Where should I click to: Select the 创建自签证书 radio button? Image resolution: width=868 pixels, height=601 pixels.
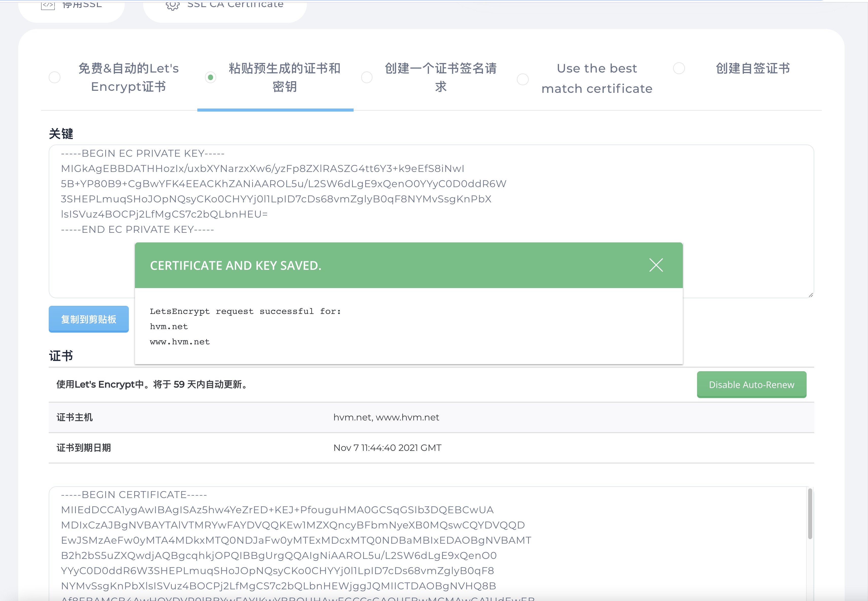pos(679,68)
